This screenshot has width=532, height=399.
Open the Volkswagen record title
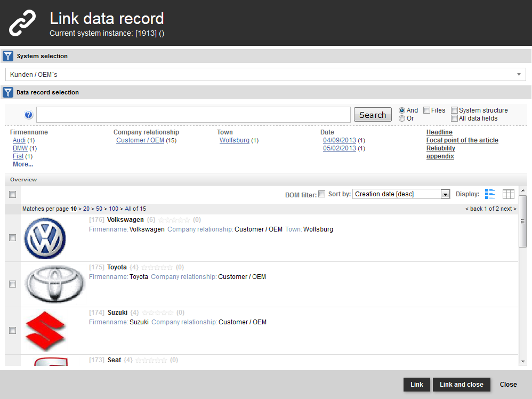click(x=125, y=220)
